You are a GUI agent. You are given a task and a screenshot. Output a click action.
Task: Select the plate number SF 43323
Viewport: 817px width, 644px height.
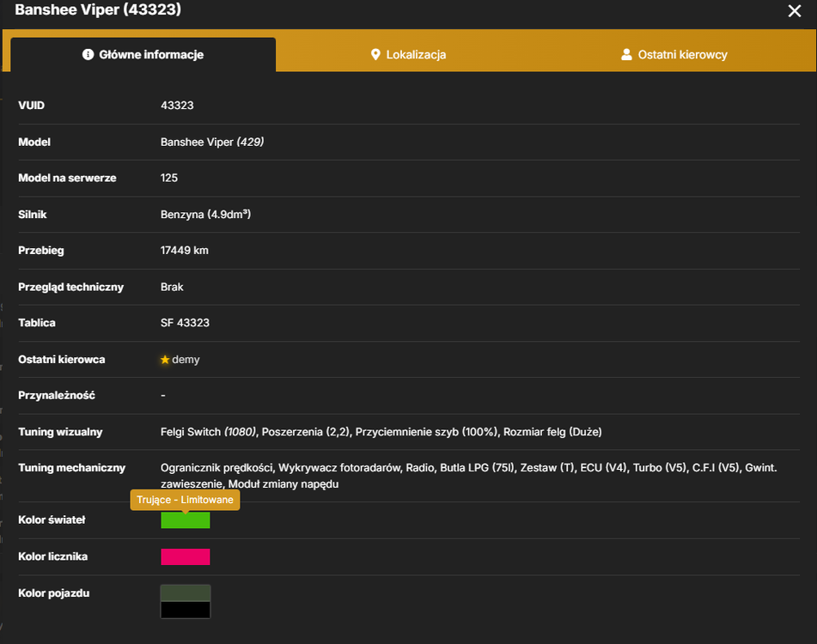tap(185, 323)
